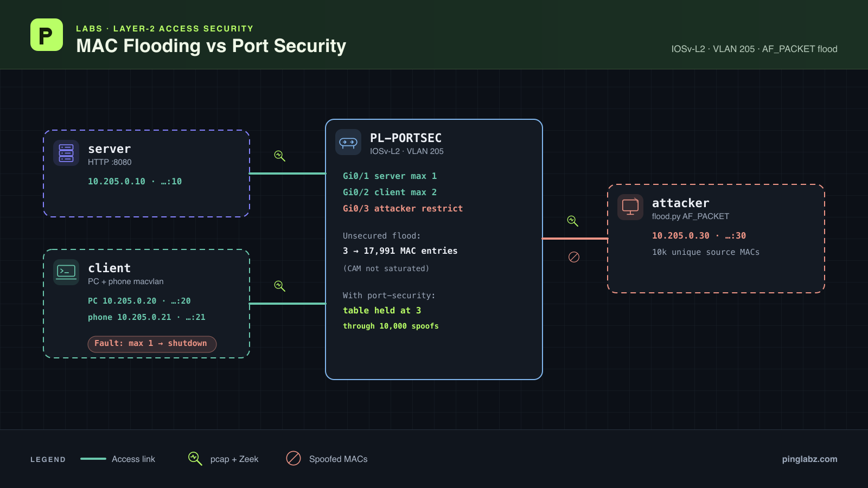Click the Fault: max 1 → shutdown badge

pyautogui.click(x=152, y=344)
